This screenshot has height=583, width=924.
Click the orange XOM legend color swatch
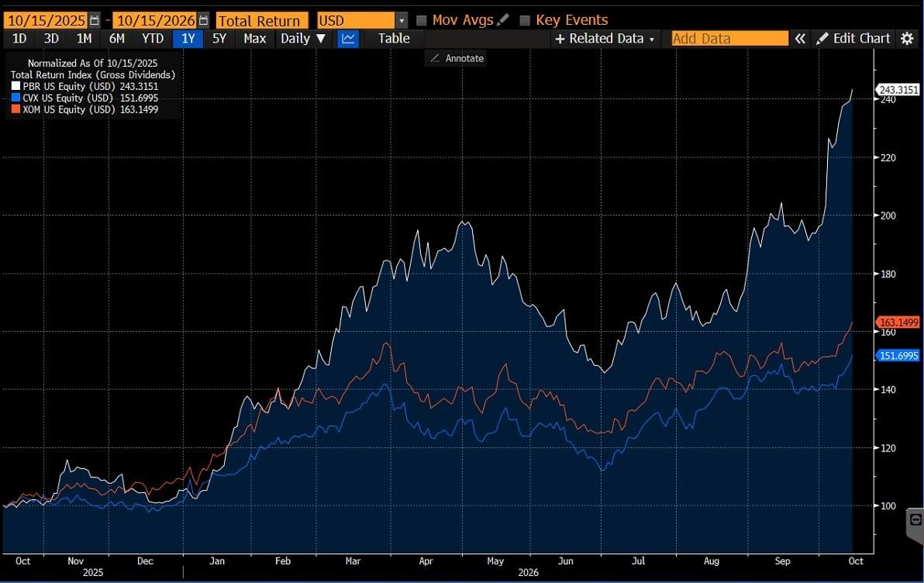tap(16, 109)
